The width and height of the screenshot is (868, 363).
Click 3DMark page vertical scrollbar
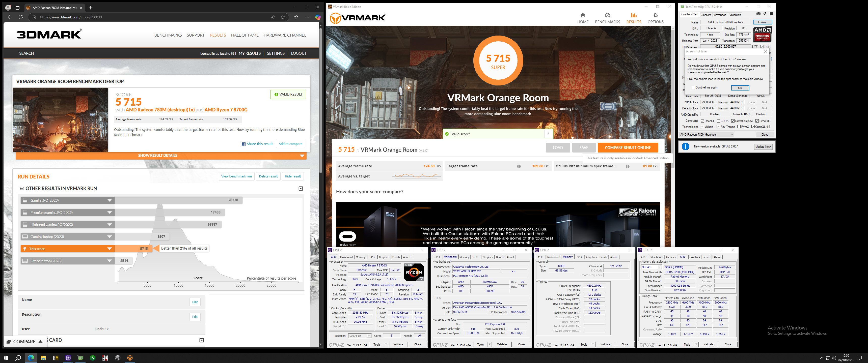tap(320, 101)
